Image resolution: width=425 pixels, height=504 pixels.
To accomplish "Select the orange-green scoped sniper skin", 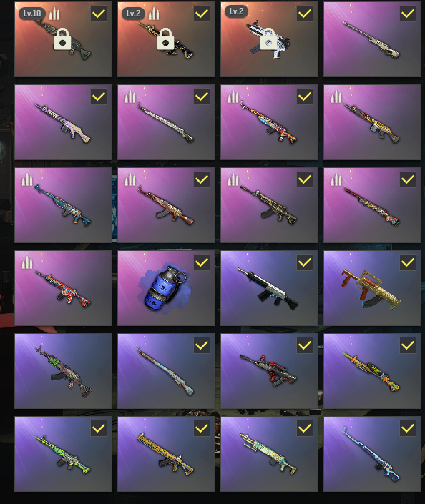I will (372, 371).
